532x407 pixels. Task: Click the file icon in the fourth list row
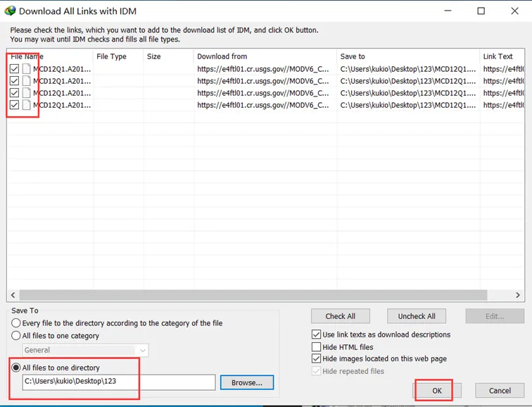[x=26, y=105]
